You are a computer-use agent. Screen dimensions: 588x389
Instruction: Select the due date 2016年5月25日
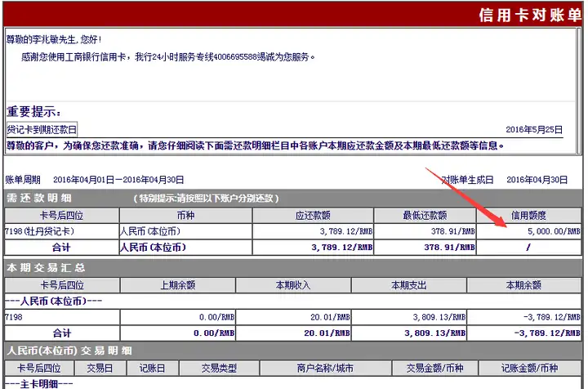(534, 130)
